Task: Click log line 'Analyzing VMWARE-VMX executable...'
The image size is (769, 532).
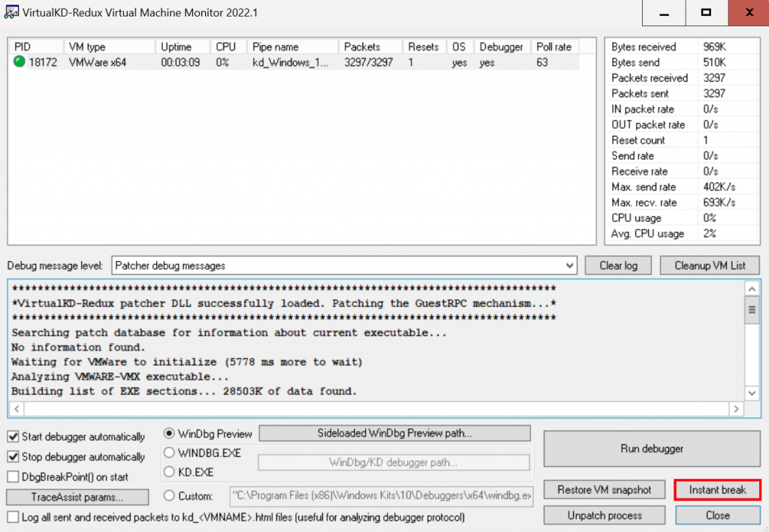Action: (x=120, y=377)
